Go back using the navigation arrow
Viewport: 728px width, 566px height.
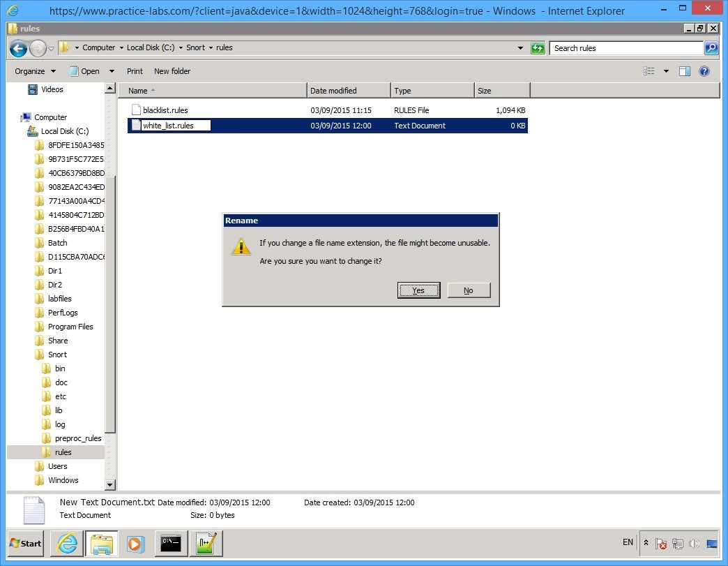[x=18, y=47]
